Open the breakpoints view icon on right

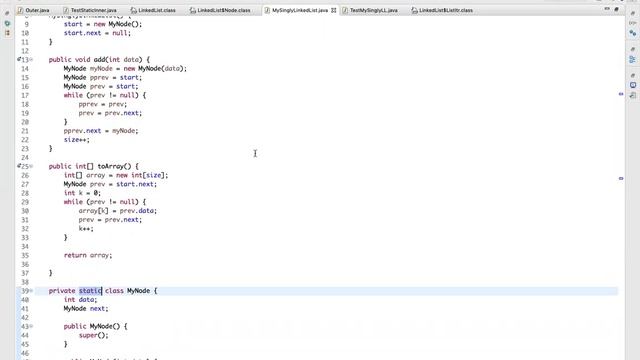[633, 33]
